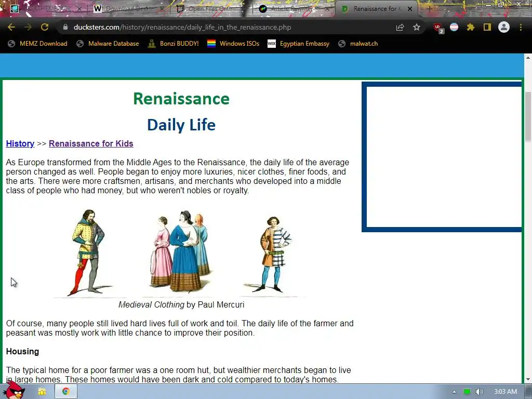Open the volume control in tray
532x399 pixels.
[x=479, y=392]
